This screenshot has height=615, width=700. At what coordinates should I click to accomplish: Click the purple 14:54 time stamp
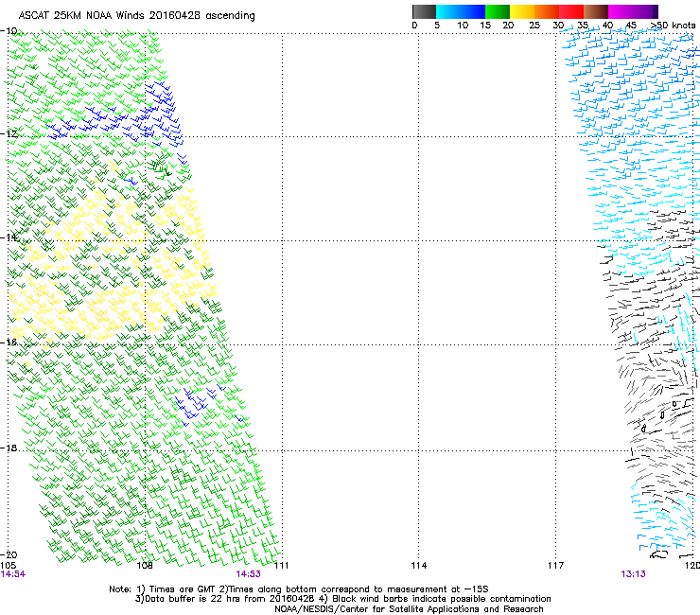click(13, 574)
